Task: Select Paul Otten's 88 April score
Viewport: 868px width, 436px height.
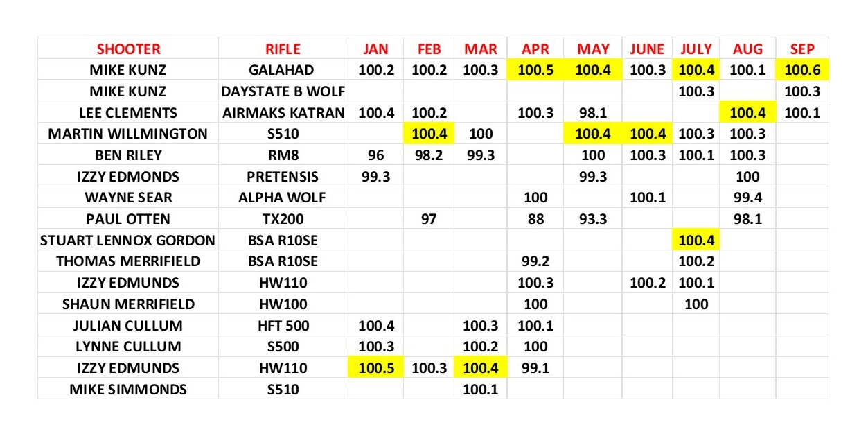Action: tap(535, 219)
